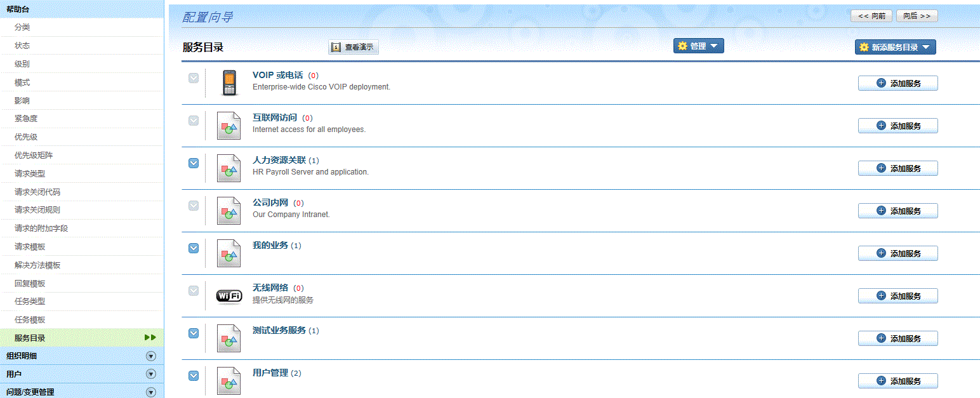Add service to VOIP 或电话
Screen dimensions: 980x398
pos(897,83)
